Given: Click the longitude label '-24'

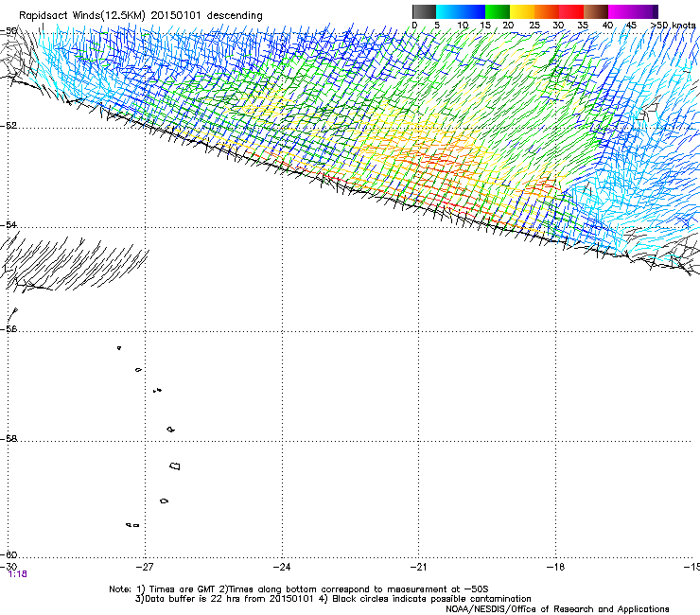Looking at the screenshot, I should [x=282, y=567].
